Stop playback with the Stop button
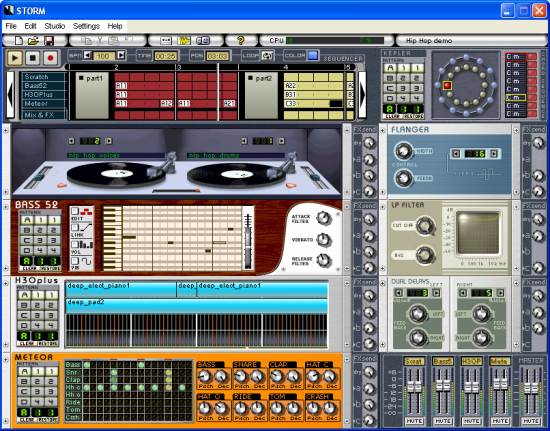The width and height of the screenshot is (550, 431). tap(33, 58)
